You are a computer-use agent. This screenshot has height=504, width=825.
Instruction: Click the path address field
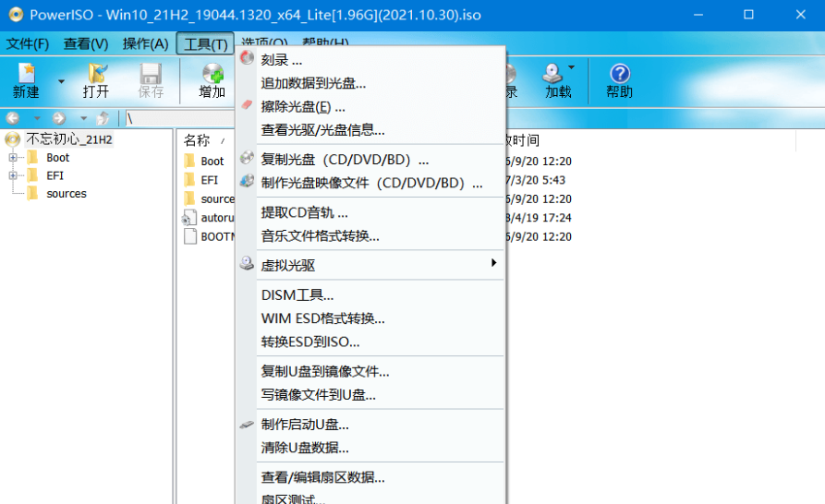click(x=180, y=119)
